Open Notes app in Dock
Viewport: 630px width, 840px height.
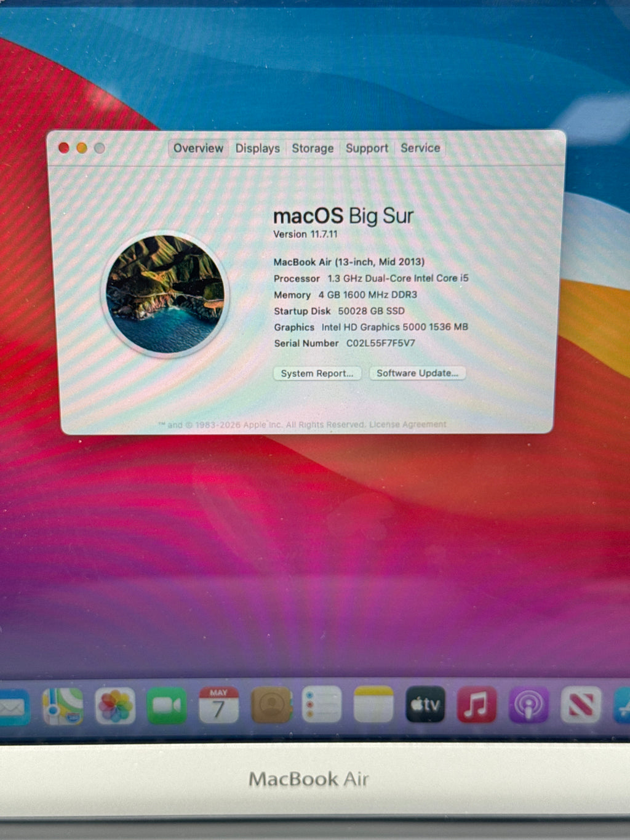point(373,705)
